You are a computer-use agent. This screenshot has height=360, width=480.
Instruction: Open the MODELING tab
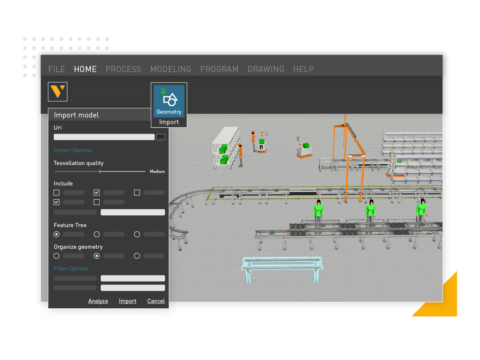pos(171,69)
